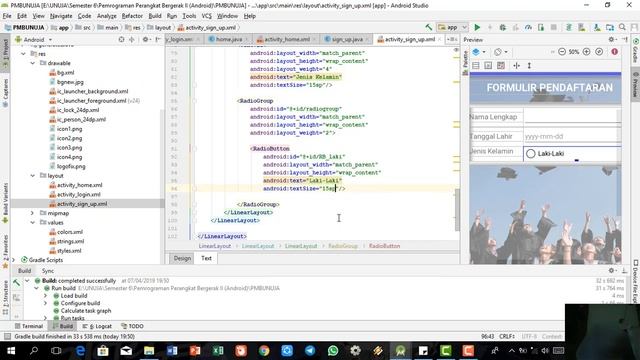
Task: Collapse the values folder
Action: (33, 223)
